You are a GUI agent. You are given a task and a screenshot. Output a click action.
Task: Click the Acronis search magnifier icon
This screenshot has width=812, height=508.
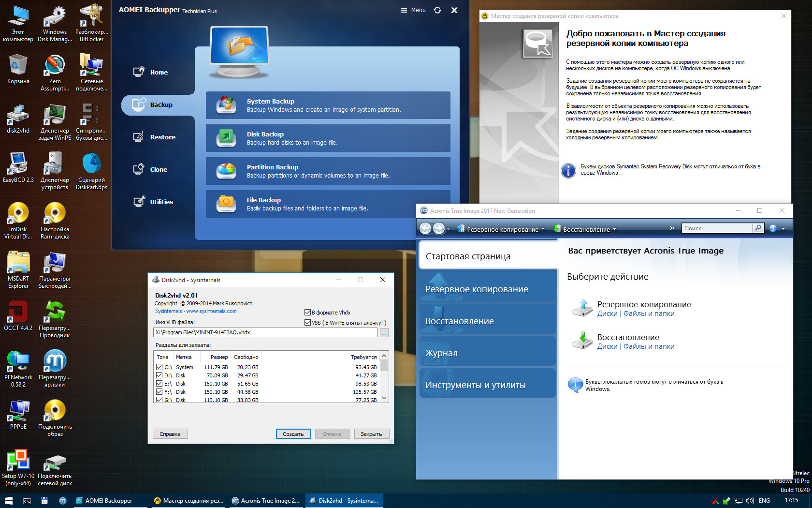[758, 228]
